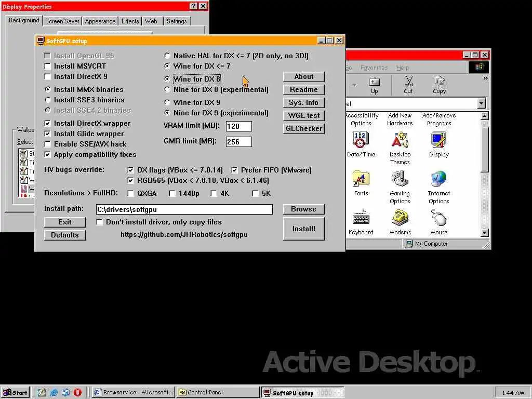Open the Readme button
The image size is (532, 399).
pyautogui.click(x=303, y=89)
